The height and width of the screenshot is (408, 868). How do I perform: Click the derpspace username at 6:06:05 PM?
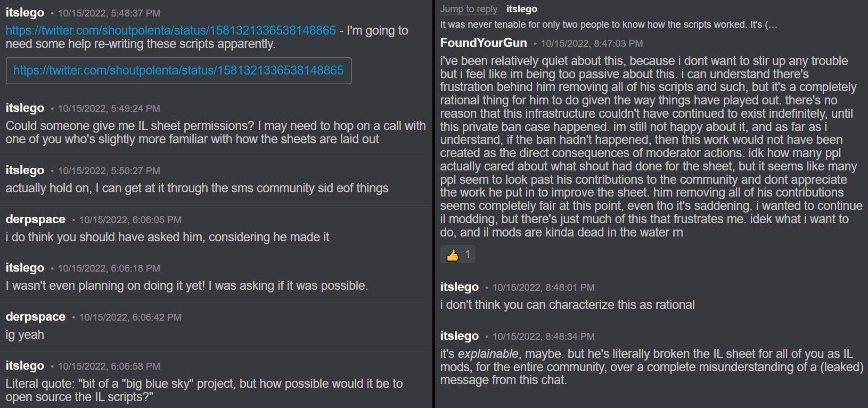[36, 219]
